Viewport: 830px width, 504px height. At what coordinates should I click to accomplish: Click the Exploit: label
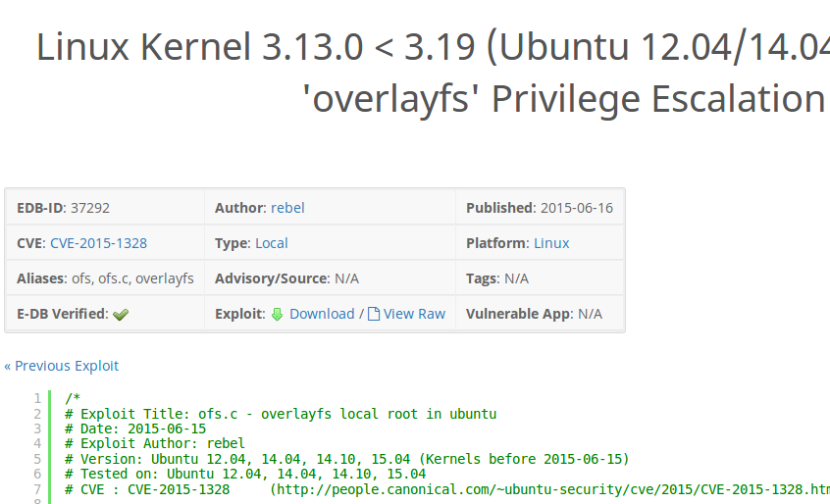(x=239, y=314)
